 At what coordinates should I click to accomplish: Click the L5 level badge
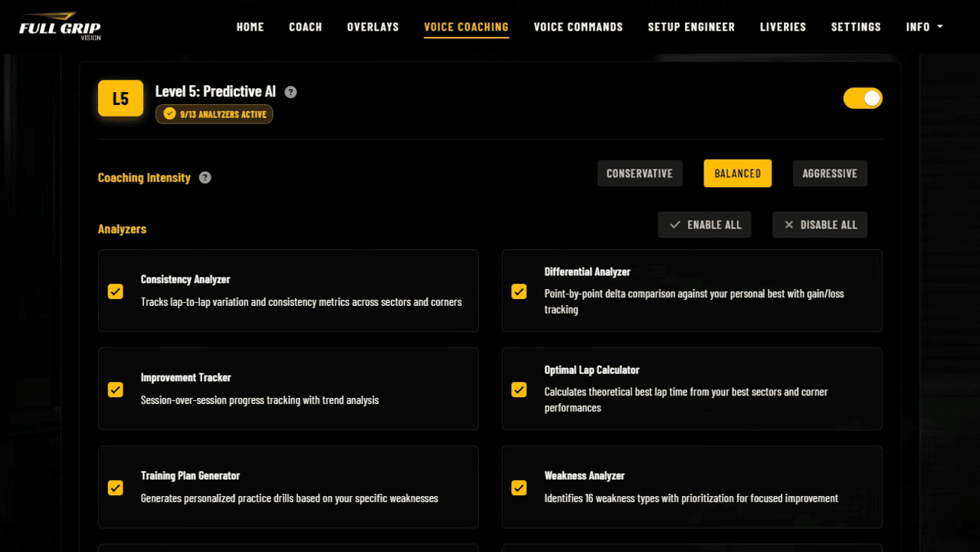coord(120,98)
